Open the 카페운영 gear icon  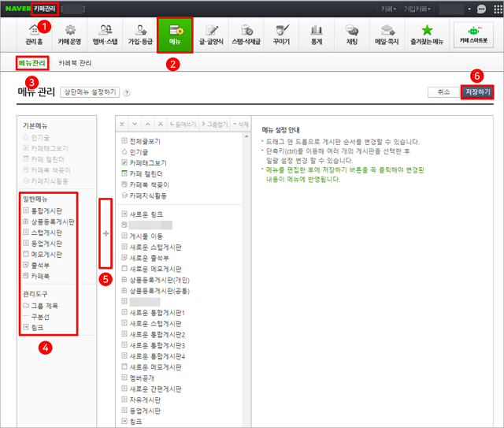tap(70, 29)
